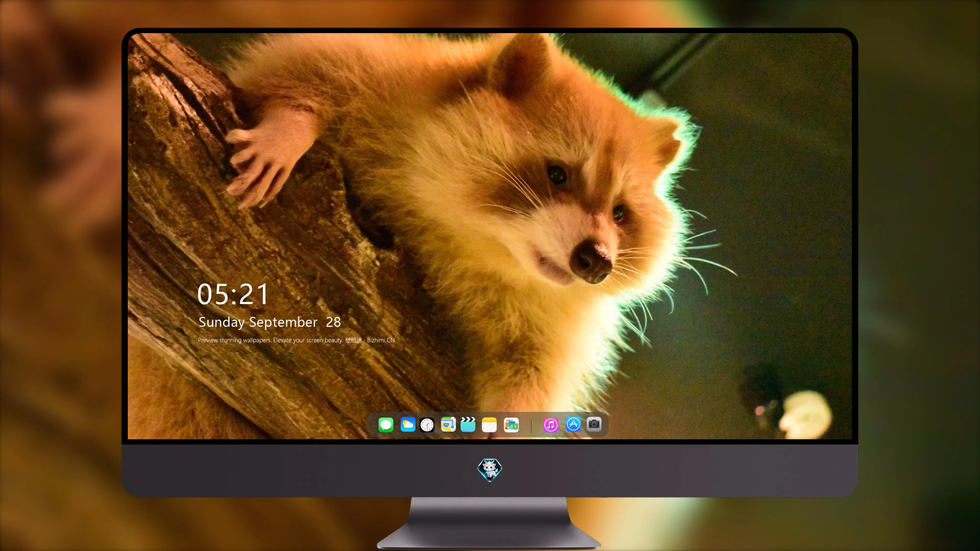
Task: Open the gray Camera app in the dock
Action: (x=594, y=424)
